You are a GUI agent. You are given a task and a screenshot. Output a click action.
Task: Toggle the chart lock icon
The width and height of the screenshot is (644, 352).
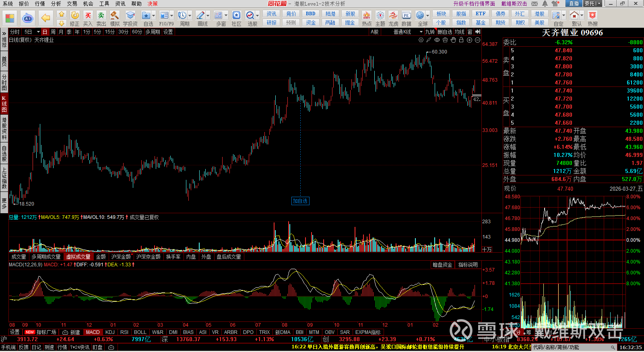tap(461, 40)
